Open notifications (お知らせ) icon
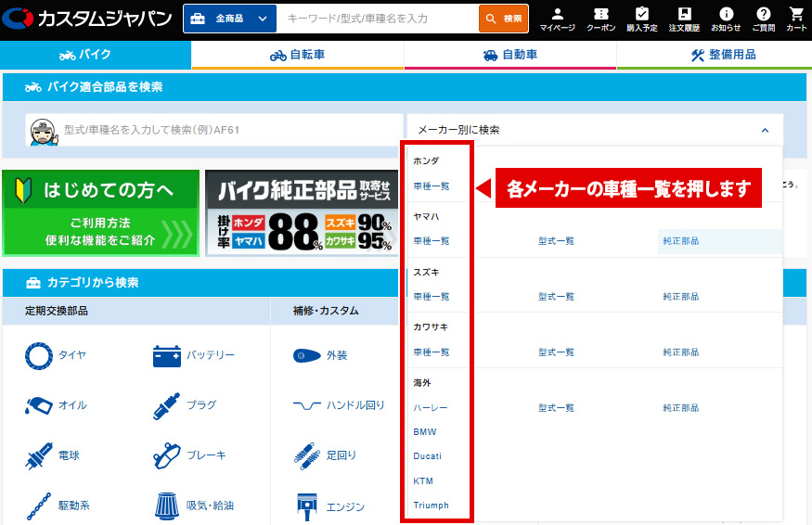 pos(726,19)
